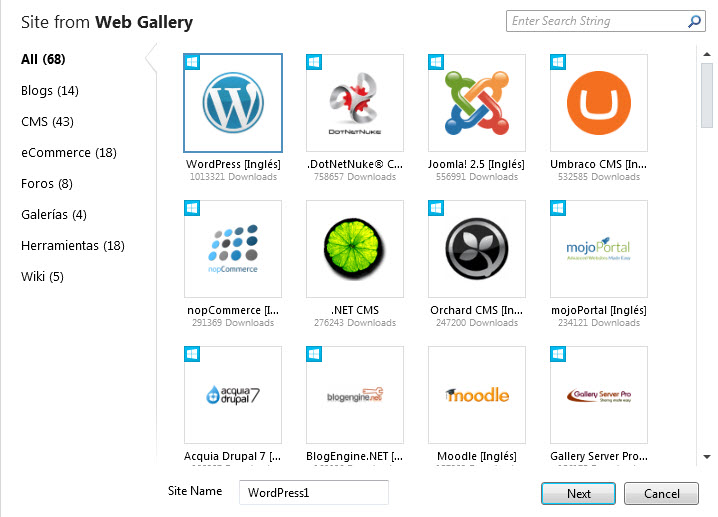The width and height of the screenshot is (718, 517).
Task: Click the Orchard CMS [In... title
Action: coord(477,310)
